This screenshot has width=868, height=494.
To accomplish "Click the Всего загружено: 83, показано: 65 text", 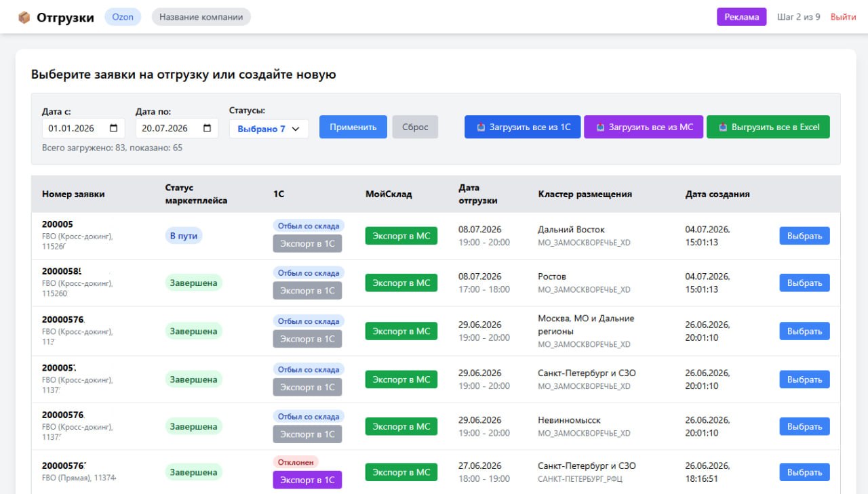I will pos(112,148).
